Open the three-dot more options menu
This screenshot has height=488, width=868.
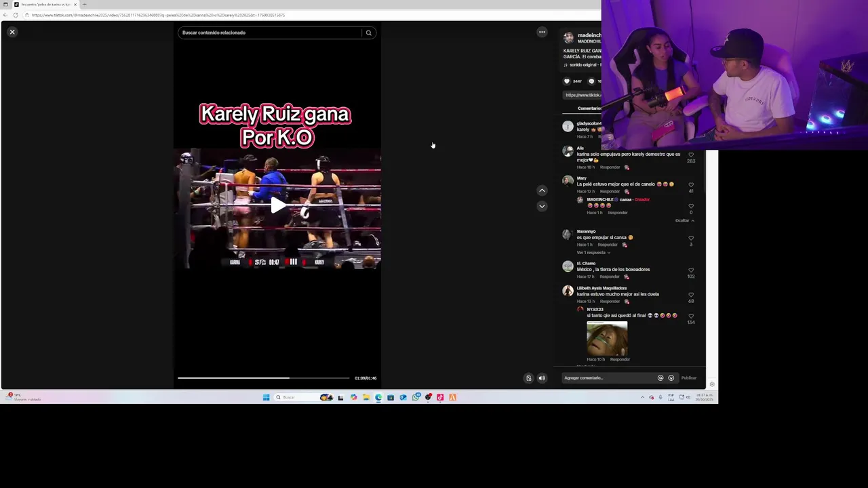click(x=542, y=32)
